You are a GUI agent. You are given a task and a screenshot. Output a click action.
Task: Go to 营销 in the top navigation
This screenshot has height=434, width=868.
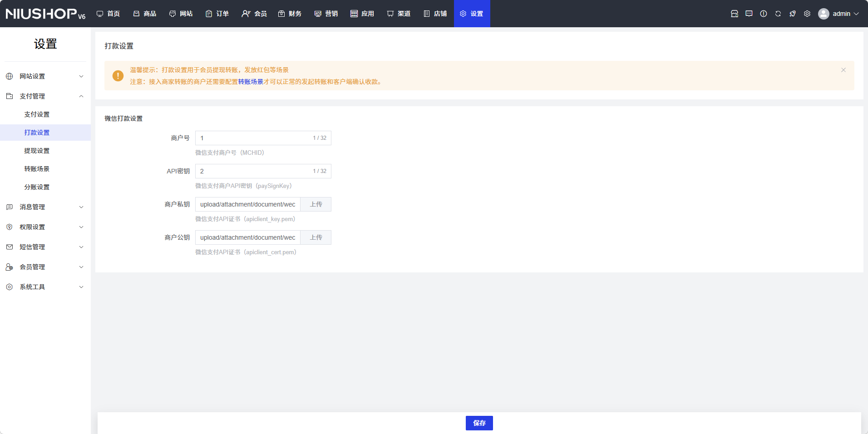326,14
